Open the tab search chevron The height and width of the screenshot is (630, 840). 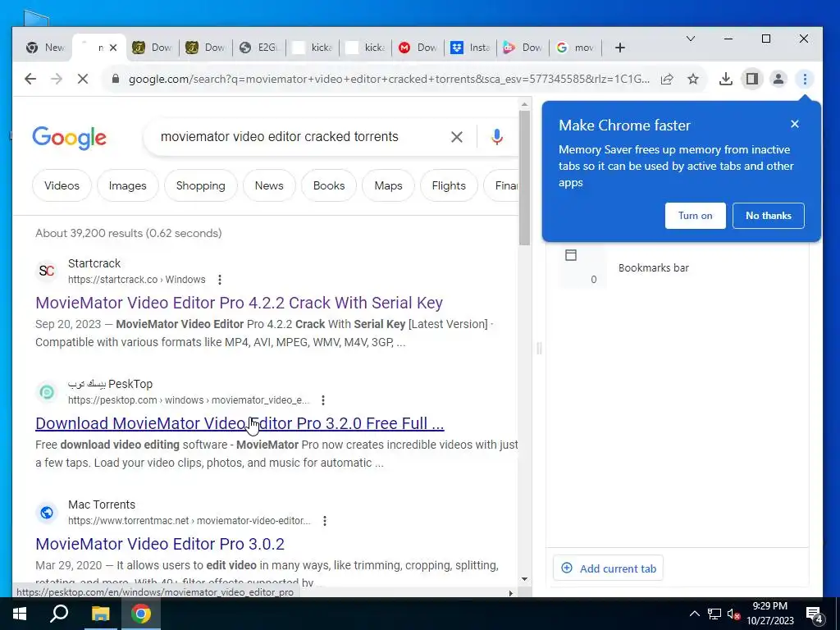[x=691, y=39]
